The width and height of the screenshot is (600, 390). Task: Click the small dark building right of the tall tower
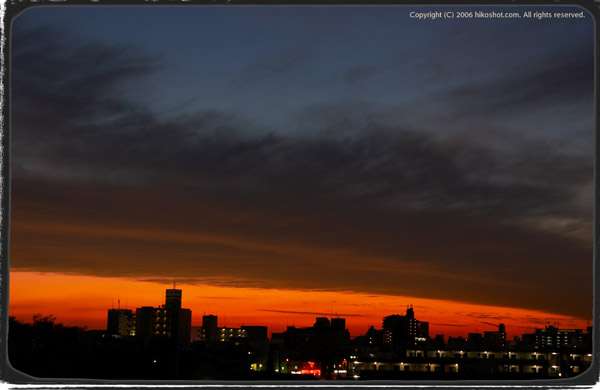pos(210,328)
